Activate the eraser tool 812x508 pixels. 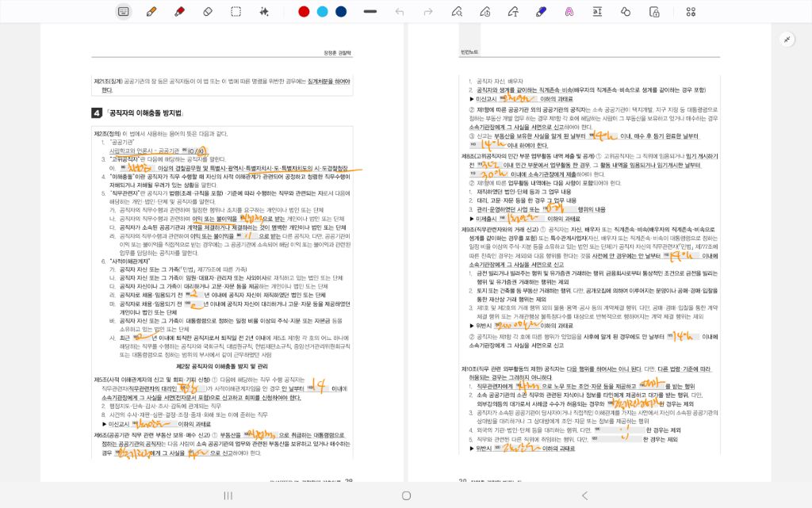(208, 11)
